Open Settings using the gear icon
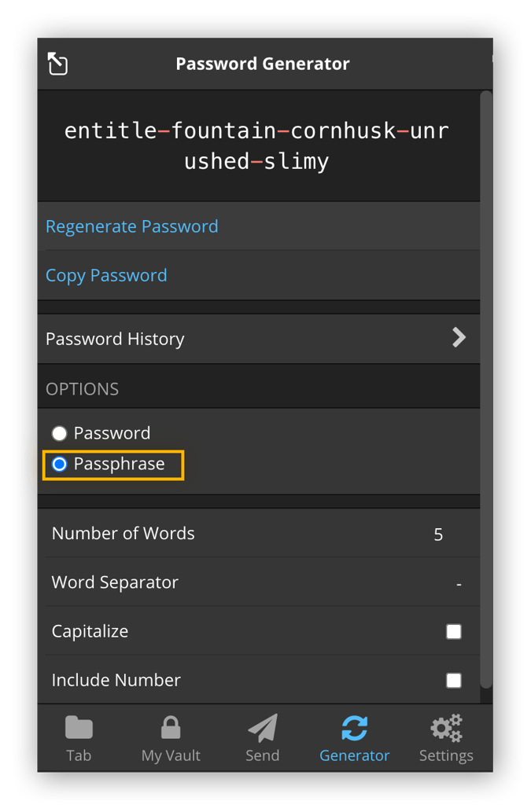 pos(445,728)
